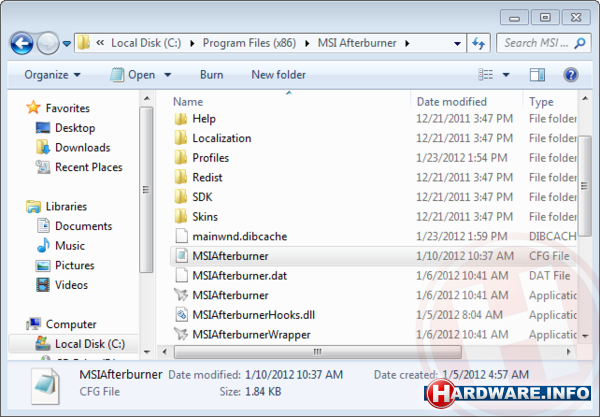
Task: Click the Back navigation arrow button
Action: 22,43
